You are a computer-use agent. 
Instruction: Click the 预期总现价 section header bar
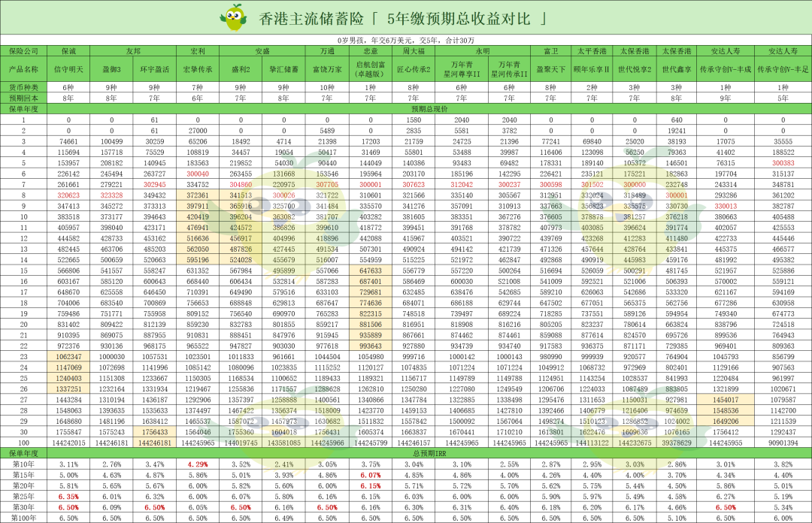coord(429,108)
